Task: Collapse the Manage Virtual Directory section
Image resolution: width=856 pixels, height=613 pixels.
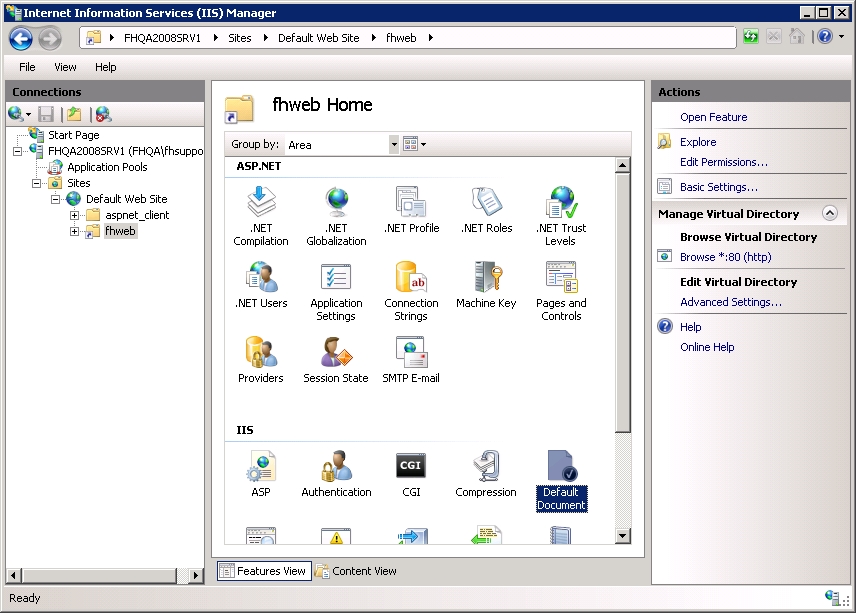Action: (829, 213)
